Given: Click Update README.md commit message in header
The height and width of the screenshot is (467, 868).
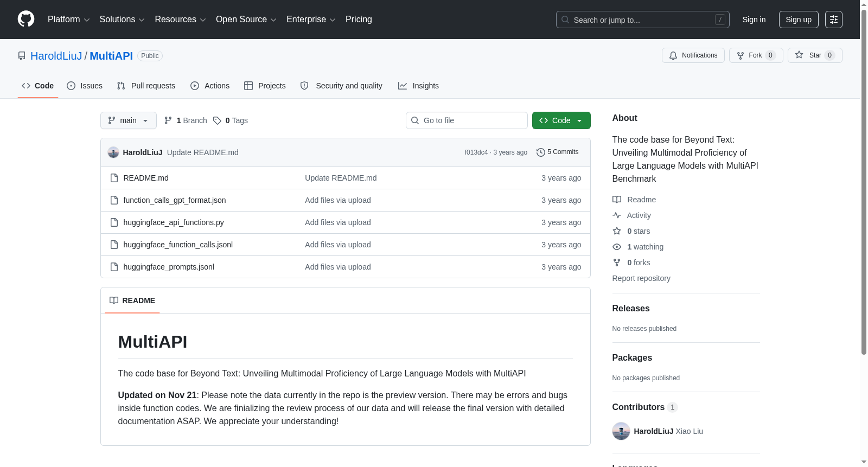Looking at the screenshot, I should 203,152.
